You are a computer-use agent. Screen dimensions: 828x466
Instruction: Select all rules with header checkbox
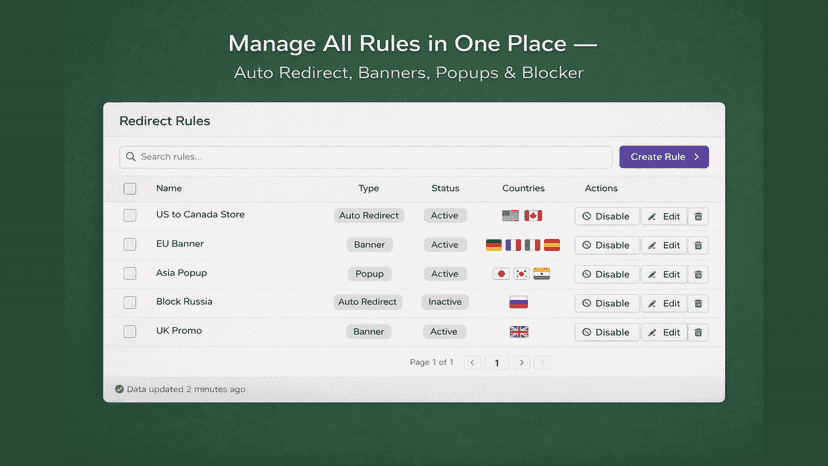[130, 189]
